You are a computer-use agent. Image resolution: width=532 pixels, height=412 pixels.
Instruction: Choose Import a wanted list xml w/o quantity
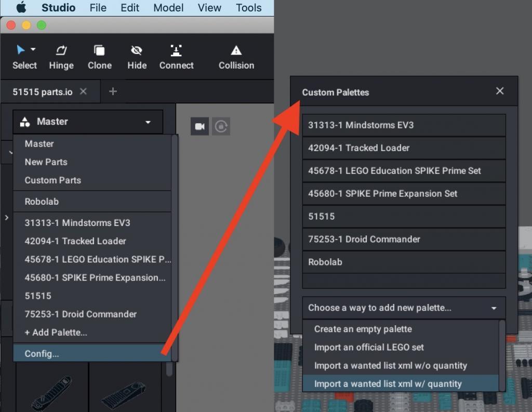click(401, 366)
